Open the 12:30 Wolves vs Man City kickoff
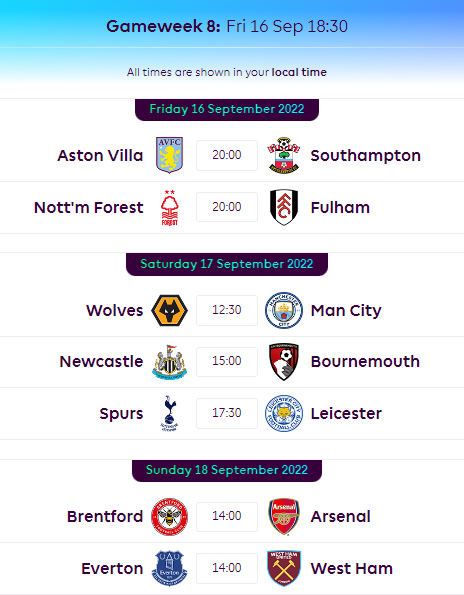 [x=227, y=310]
